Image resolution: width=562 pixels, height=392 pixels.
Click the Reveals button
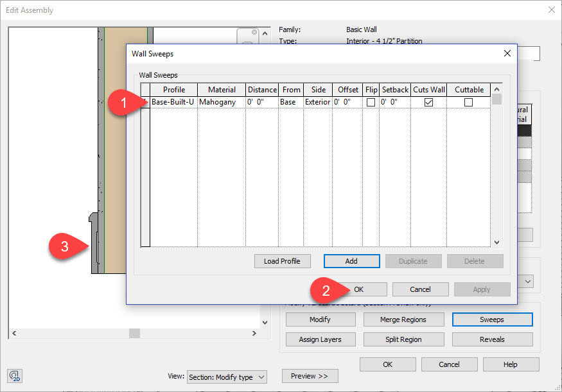(x=492, y=339)
